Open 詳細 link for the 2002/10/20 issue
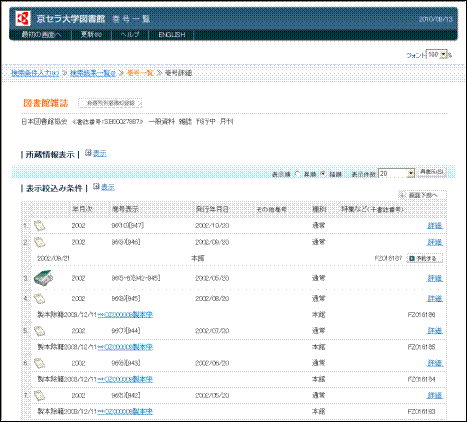Image resolution: width=467 pixels, height=422 pixels. (x=435, y=226)
